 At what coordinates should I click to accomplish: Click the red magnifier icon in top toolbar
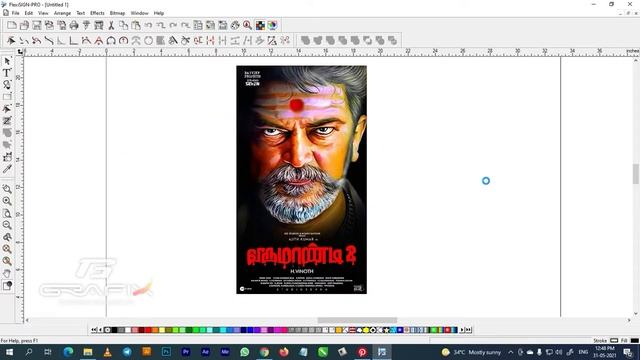[247, 25]
